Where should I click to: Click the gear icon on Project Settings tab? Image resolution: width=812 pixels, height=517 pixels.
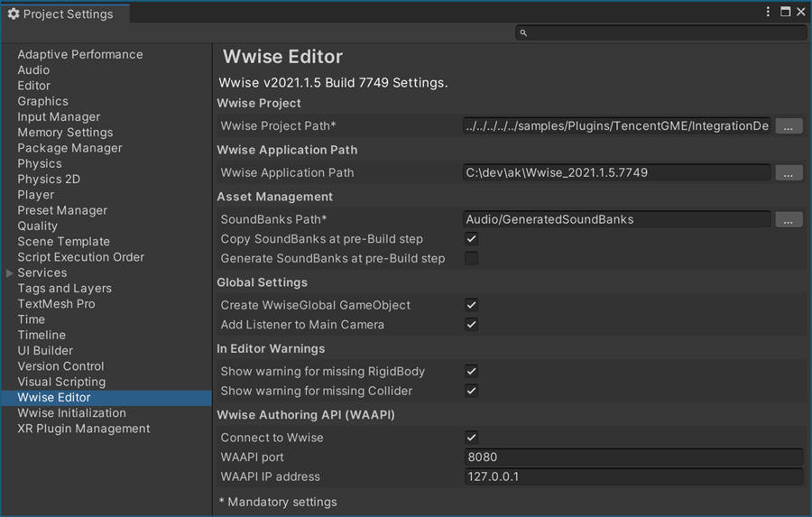click(14, 14)
